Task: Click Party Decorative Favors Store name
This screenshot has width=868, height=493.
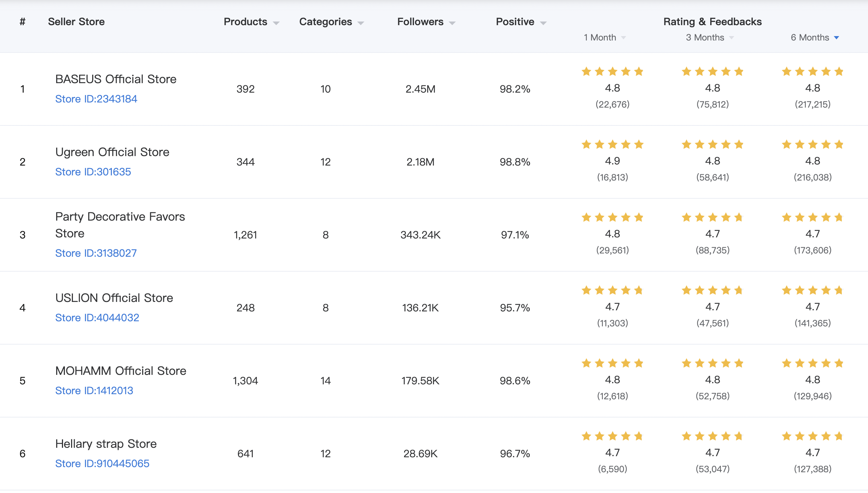Action: click(x=120, y=225)
